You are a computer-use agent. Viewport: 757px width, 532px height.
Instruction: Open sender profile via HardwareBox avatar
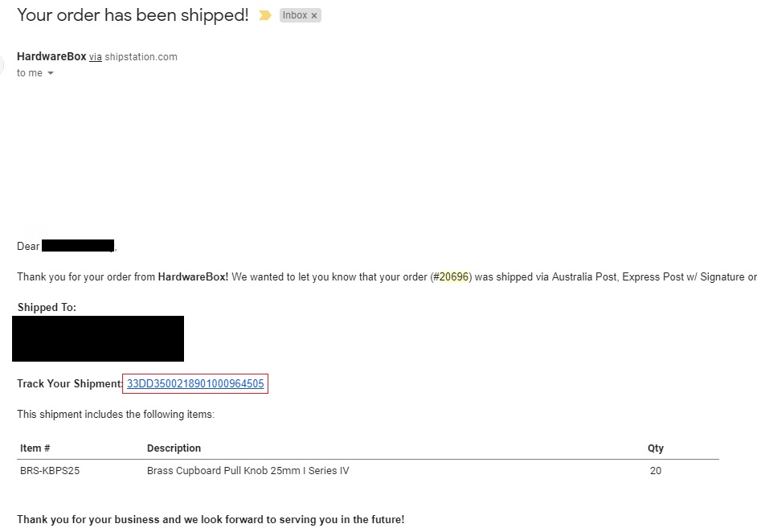point(2,63)
